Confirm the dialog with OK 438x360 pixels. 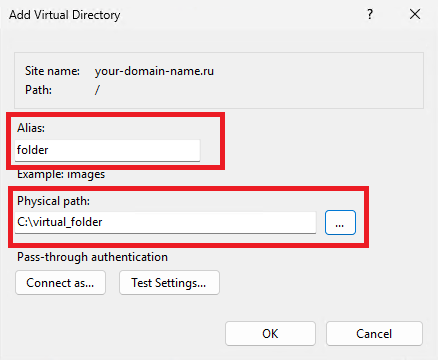coord(270,333)
